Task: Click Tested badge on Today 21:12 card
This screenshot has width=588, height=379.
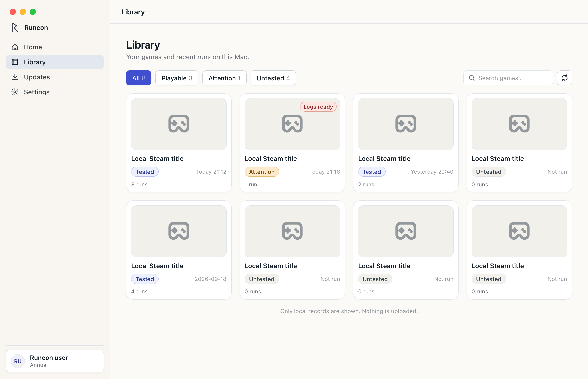Action: click(x=145, y=172)
